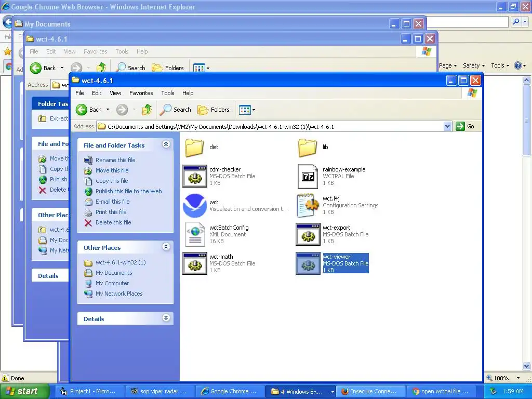Click Publish this file to the Web
Image resolution: width=532 pixels, height=399 pixels.
[129, 191]
